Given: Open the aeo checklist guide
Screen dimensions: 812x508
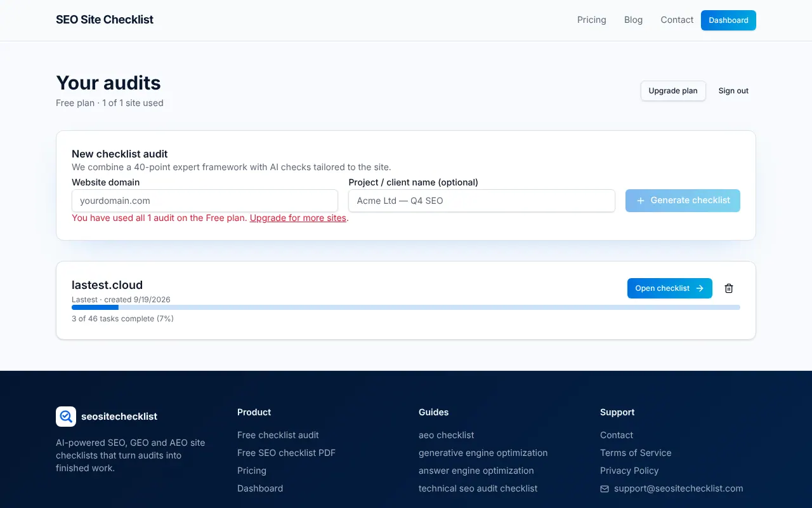Looking at the screenshot, I should click(447, 435).
